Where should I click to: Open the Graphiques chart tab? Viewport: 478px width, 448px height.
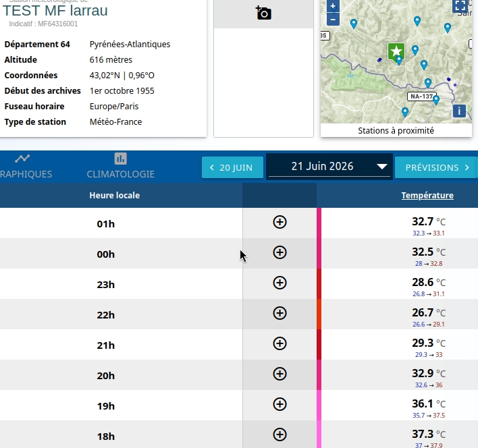pos(23,166)
